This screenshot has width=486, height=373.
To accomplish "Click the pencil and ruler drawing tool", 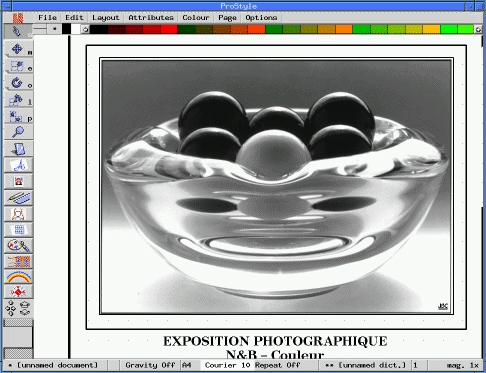I will click(x=18, y=198).
